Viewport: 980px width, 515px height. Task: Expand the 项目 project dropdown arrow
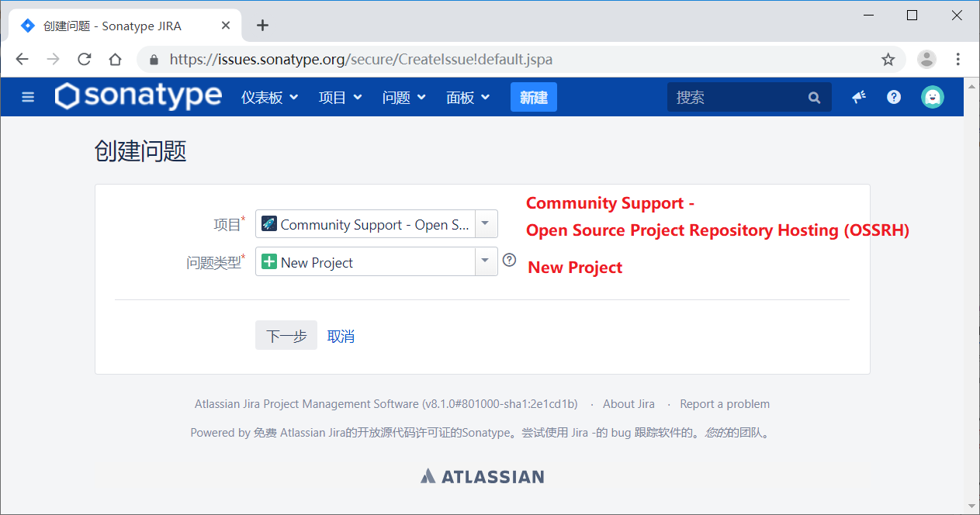pos(486,224)
